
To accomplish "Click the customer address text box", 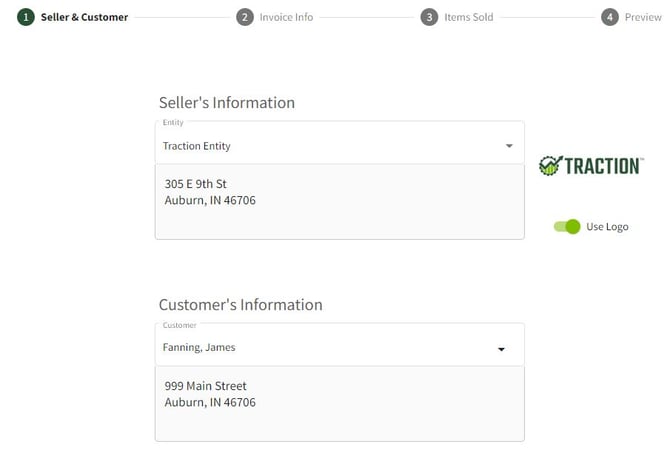I will point(340,412).
